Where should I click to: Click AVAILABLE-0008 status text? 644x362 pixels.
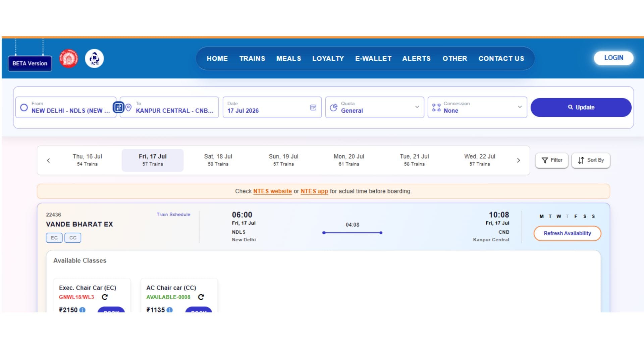(x=168, y=297)
